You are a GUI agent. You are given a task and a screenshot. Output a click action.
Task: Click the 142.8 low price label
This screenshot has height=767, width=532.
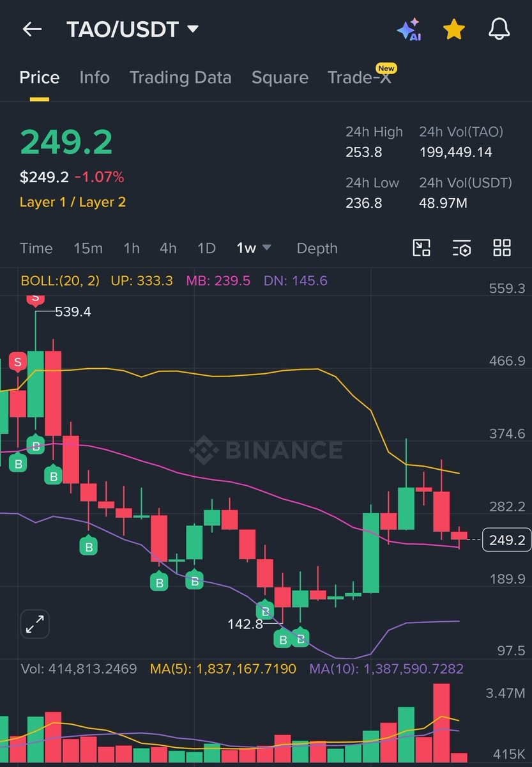point(245,624)
